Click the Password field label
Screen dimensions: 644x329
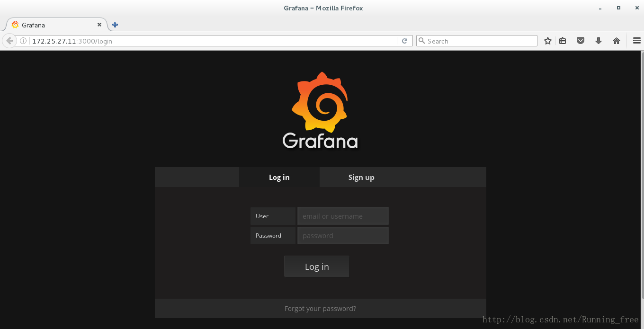(273, 235)
